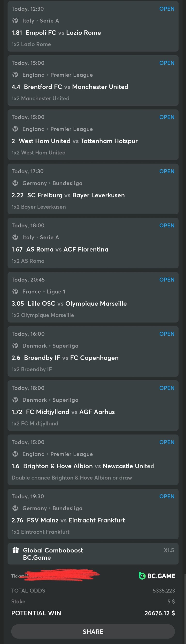
Task: Click OPEN status on AS Roma match
Action: click(x=167, y=225)
